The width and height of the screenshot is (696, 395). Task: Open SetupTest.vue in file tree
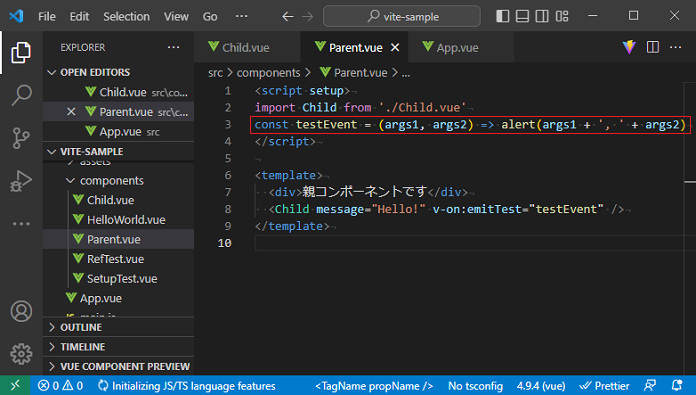(x=119, y=279)
